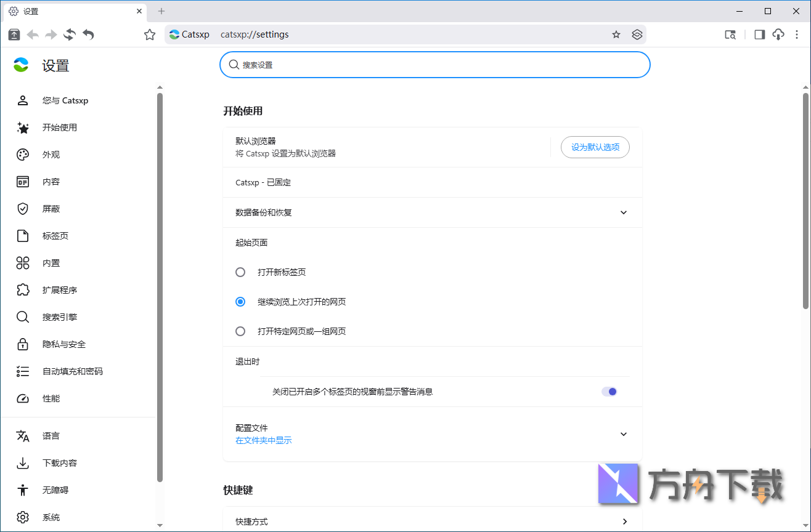This screenshot has width=811, height=532.
Task: Select 打开新标签页 as startup option
Action: (x=240, y=272)
